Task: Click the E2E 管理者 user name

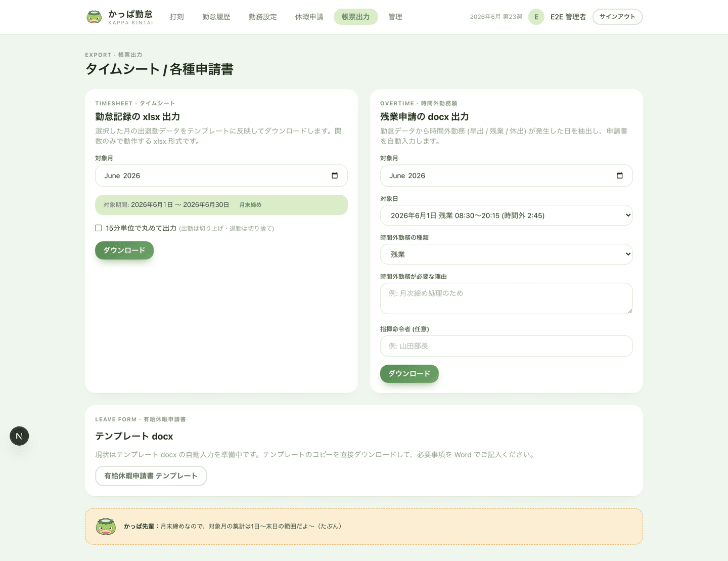Action: (x=568, y=17)
